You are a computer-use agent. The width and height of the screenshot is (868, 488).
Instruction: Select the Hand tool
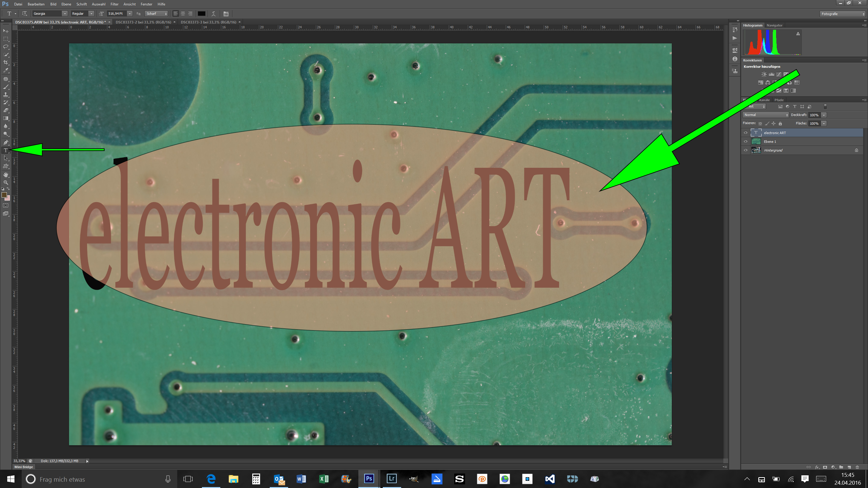pyautogui.click(x=6, y=175)
